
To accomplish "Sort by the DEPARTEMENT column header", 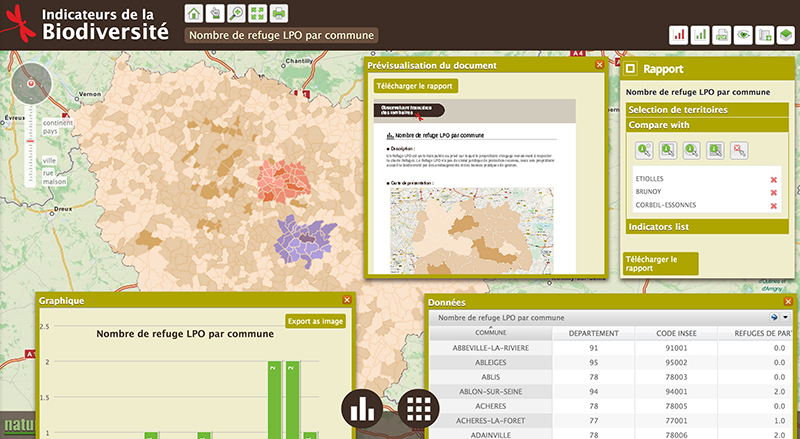I will [x=593, y=333].
